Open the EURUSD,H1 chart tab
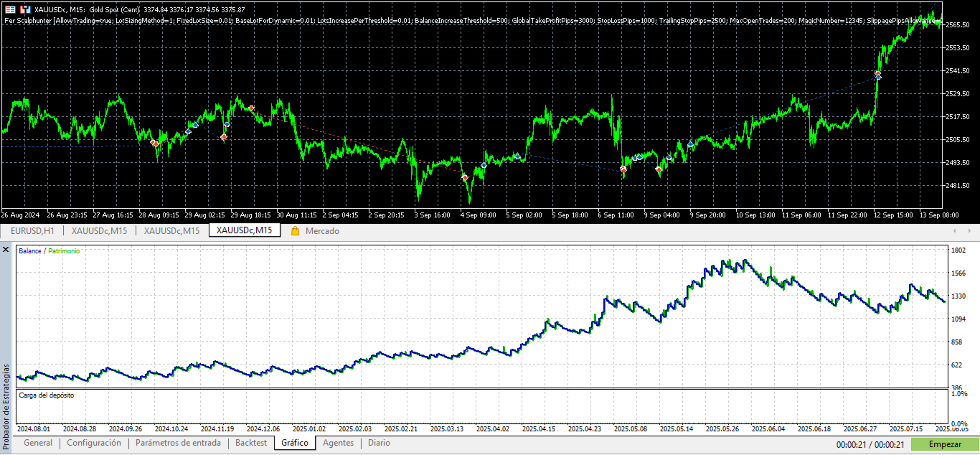Image resolution: width=980 pixels, height=455 pixels. 32,230
